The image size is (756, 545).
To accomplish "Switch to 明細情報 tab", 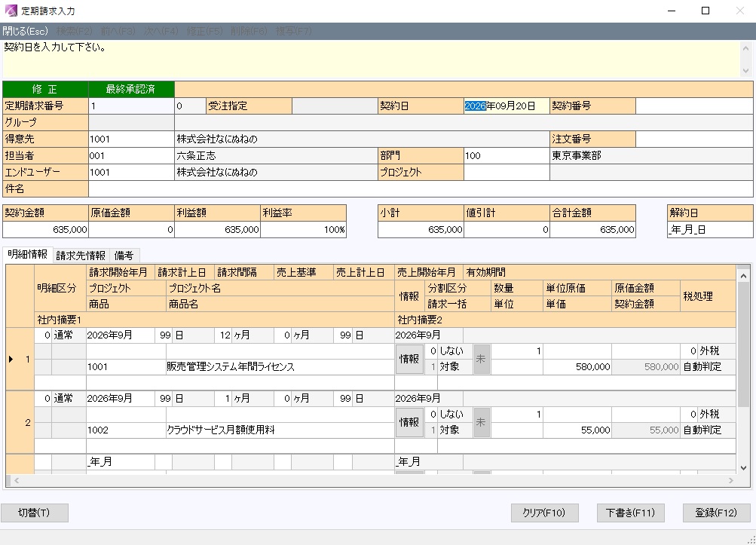I will pyautogui.click(x=27, y=254).
